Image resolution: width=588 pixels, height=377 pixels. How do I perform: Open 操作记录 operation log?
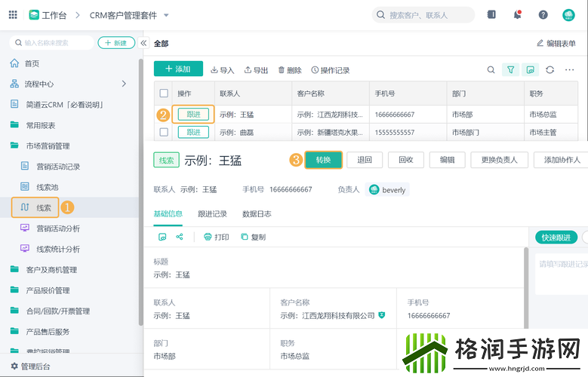[331, 70]
